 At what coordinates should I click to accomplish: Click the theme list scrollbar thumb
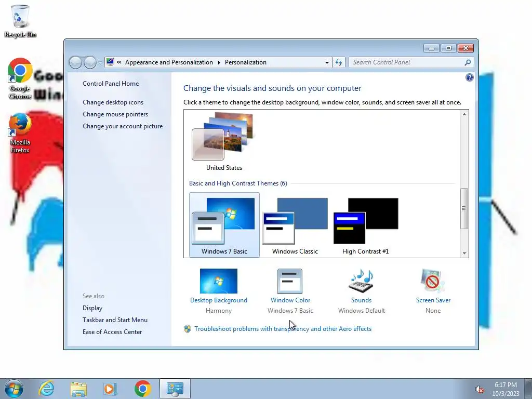point(464,208)
